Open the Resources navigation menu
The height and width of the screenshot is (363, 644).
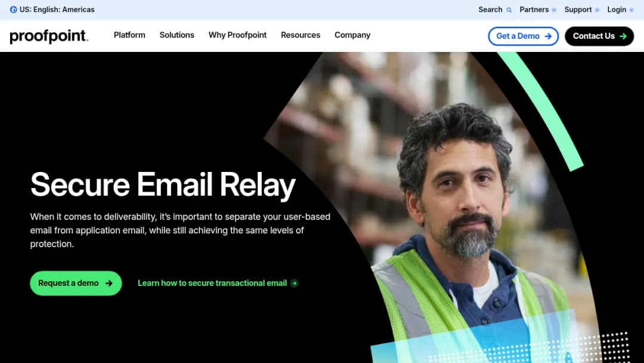point(300,35)
